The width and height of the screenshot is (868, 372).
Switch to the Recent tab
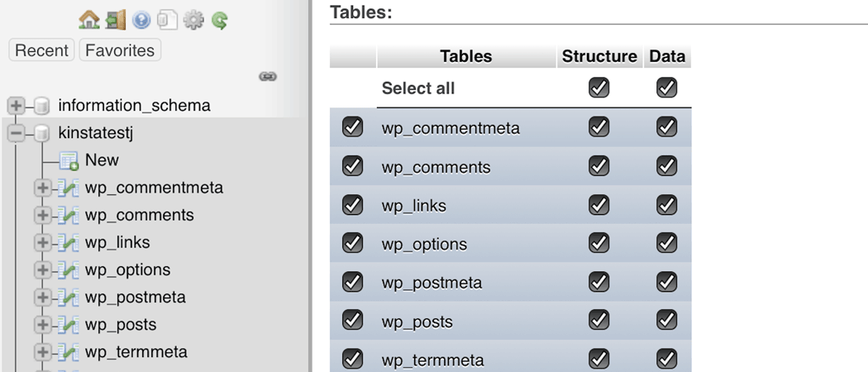[41, 50]
